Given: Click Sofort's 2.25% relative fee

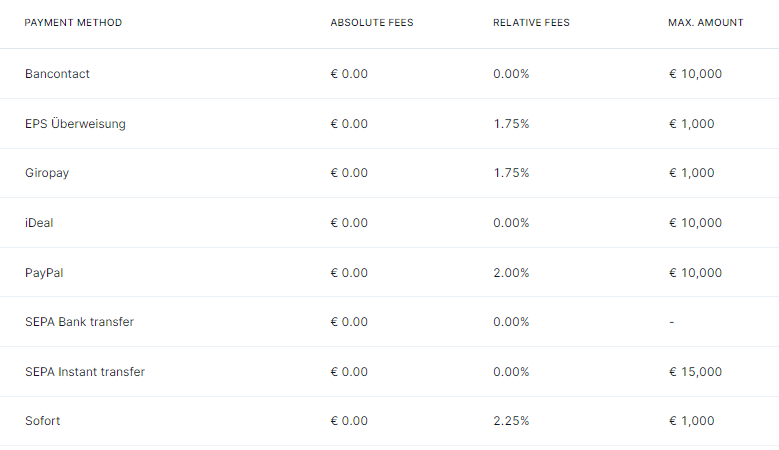Looking at the screenshot, I should [x=511, y=421].
